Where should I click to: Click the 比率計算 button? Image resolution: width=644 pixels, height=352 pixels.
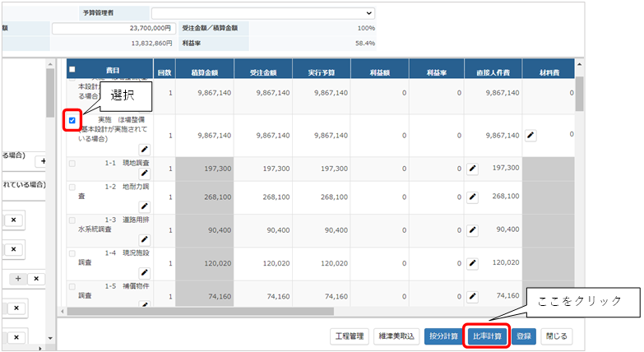point(487,336)
